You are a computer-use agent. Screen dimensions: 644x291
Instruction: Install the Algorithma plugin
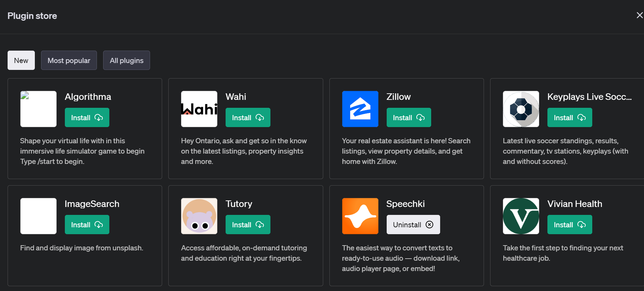click(x=87, y=117)
